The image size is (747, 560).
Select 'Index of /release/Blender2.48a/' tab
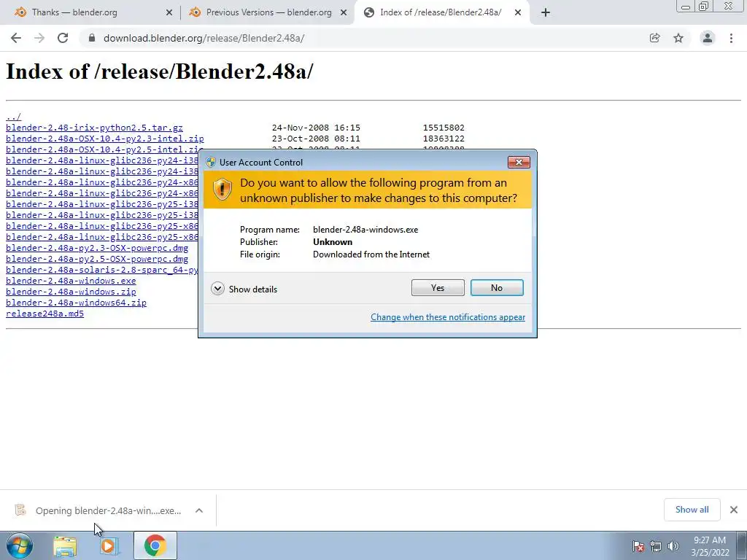tap(441, 12)
